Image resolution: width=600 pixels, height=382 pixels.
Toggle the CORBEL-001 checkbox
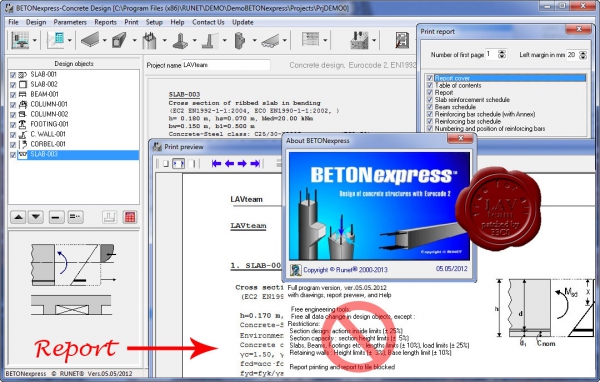[13, 144]
